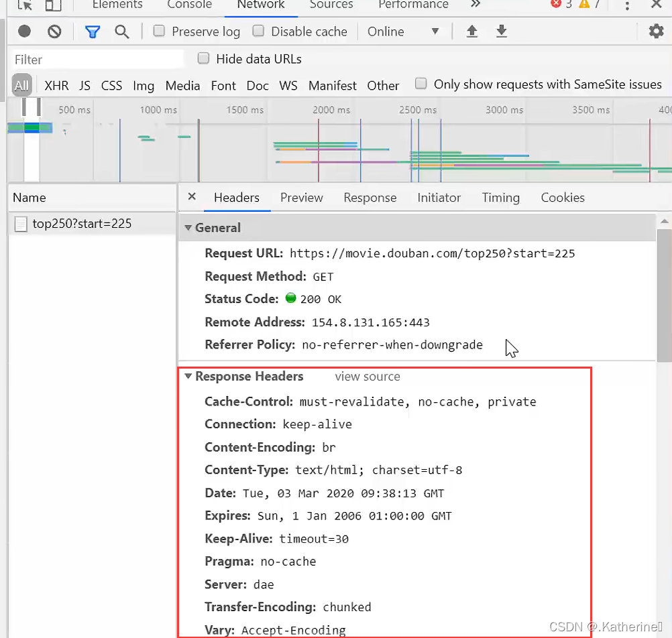The width and height of the screenshot is (672, 638).
Task: Switch to the Performance tab
Action: click(x=414, y=5)
